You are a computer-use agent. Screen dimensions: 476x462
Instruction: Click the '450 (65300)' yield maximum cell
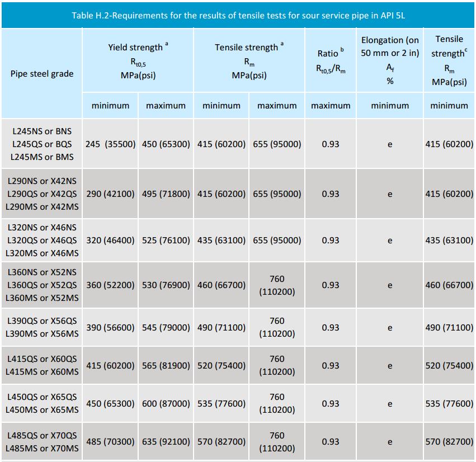pyautogui.click(x=166, y=144)
